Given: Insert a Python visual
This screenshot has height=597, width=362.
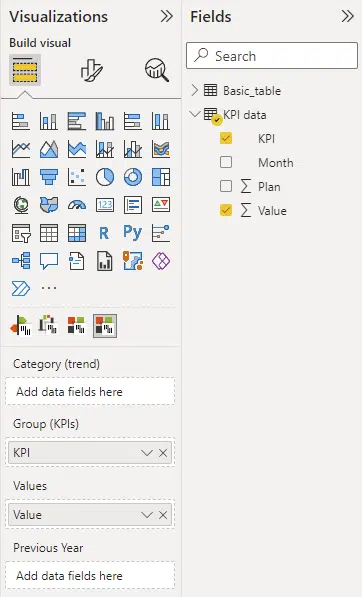Looking at the screenshot, I should [132, 232].
